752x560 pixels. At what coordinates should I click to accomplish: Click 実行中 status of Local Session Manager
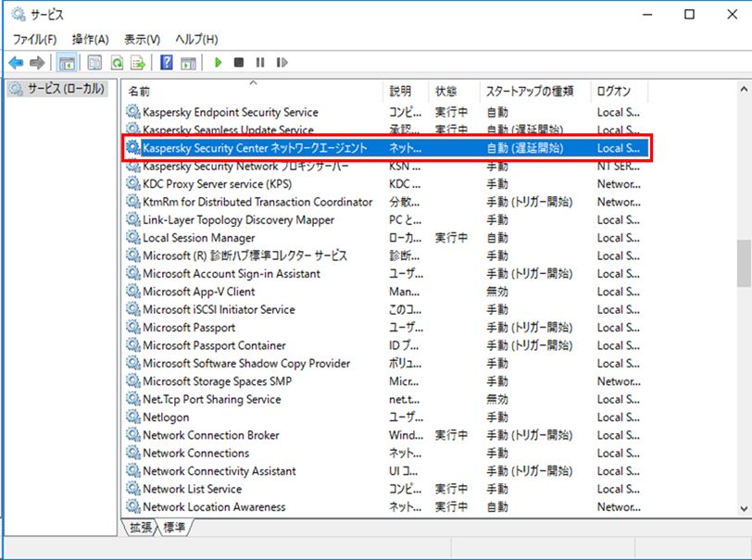[451, 237]
